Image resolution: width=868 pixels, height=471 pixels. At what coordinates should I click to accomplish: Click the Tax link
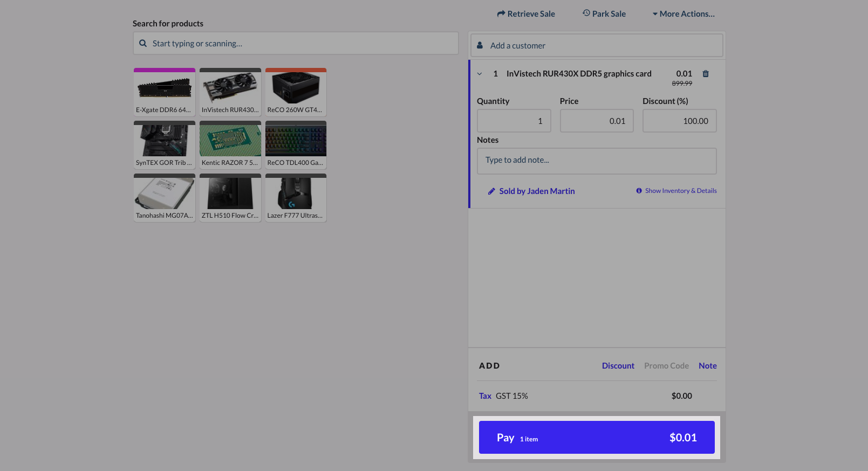pyautogui.click(x=485, y=396)
